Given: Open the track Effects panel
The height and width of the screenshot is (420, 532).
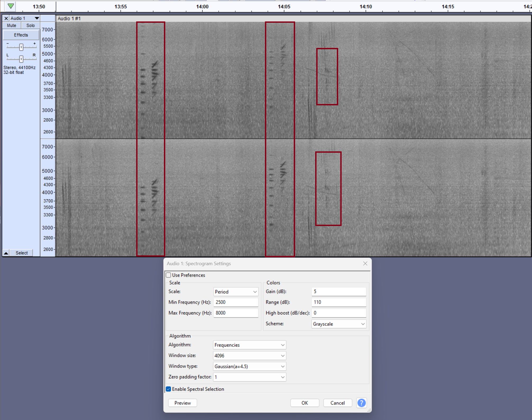Looking at the screenshot, I should (x=21, y=35).
